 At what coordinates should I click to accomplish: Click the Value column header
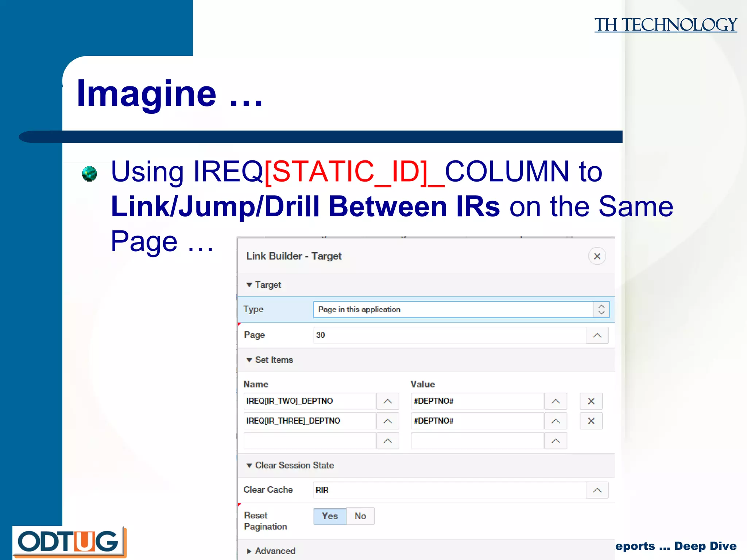pos(423,384)
